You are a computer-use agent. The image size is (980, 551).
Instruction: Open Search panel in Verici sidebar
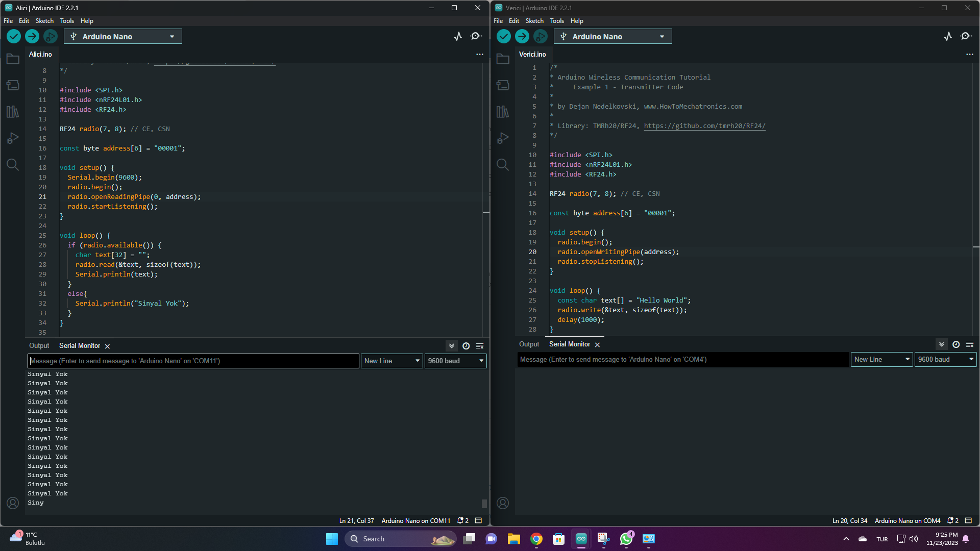tap(503, 164)
